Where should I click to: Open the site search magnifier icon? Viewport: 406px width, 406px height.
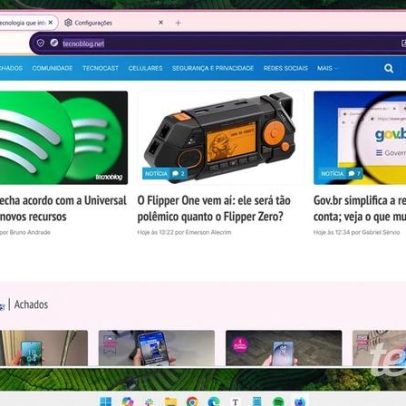389,68
